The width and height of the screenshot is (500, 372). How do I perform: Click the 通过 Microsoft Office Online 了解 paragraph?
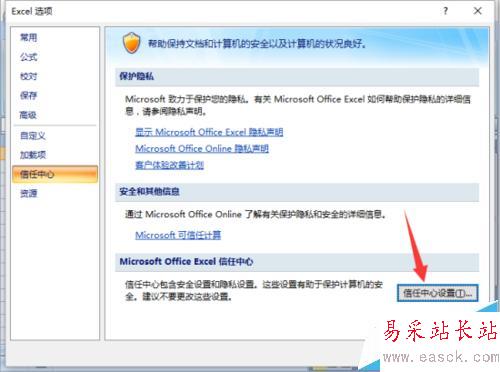pyautogui.click(x=255, y=214)
